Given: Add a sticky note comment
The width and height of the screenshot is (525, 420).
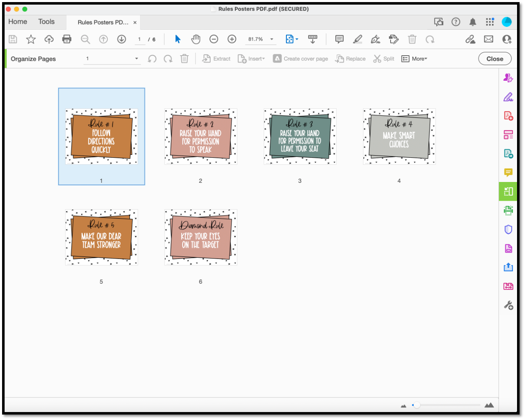Looking at the screenshot, I should pyautogui.click(x=340, y=39).
